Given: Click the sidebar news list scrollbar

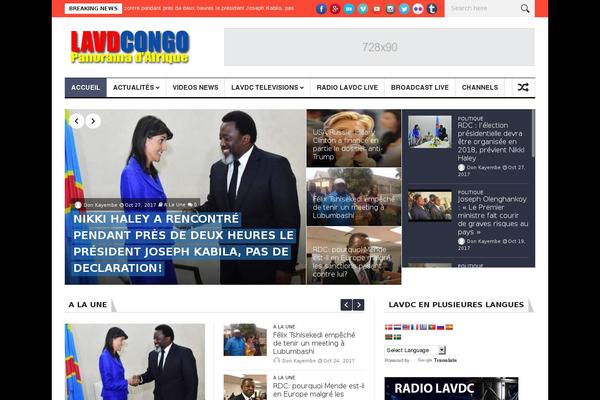Looking at the screenshot, I should (533, 134).
